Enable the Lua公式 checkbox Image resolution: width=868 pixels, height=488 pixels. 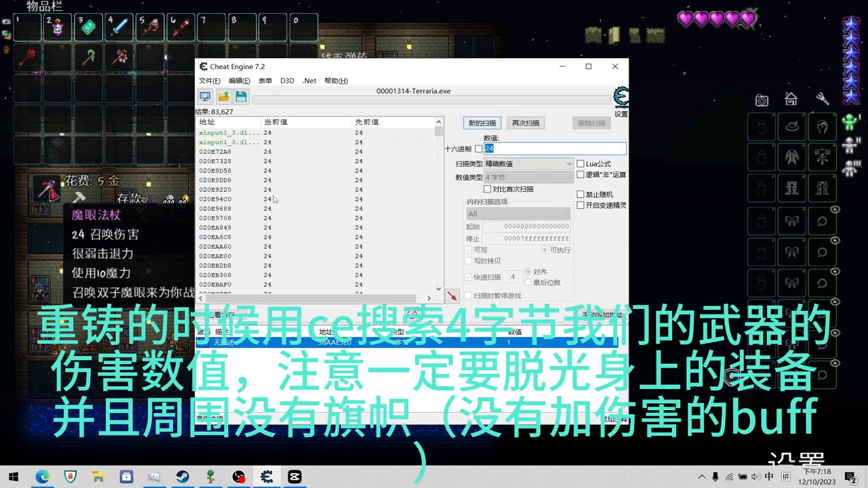click(x=580, y=164)
